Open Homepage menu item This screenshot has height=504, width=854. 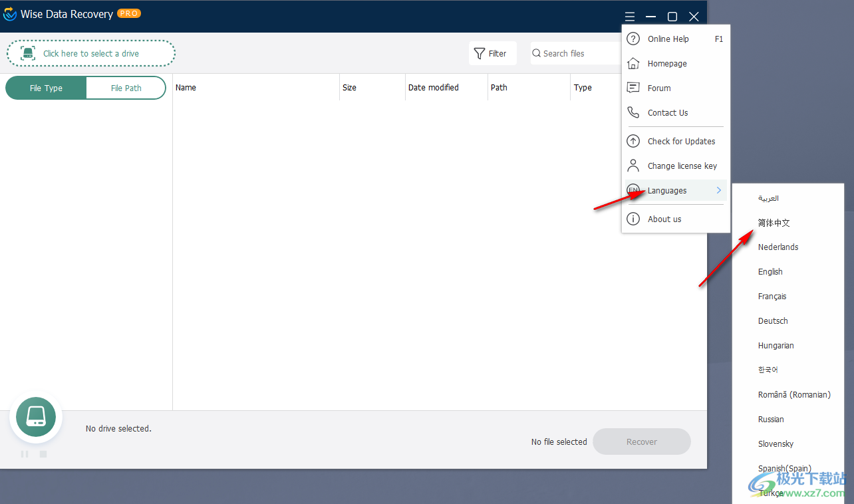(x=674, y=63)
